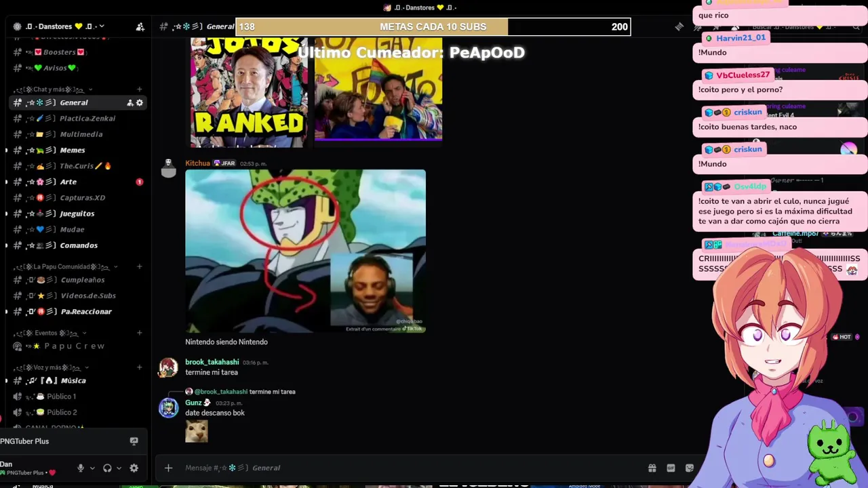Add channel to Voz y más category
Viewport: 868px width, 488px height.
click(140, 367)
